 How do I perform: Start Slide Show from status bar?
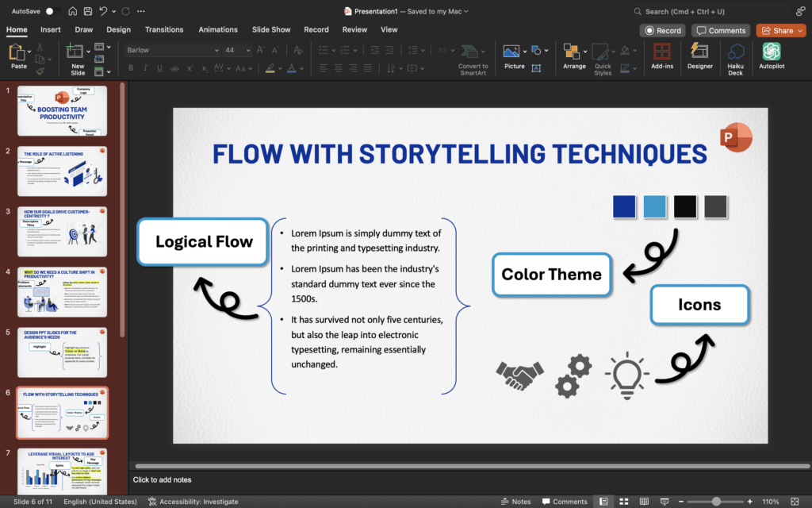tap(663, 502)
